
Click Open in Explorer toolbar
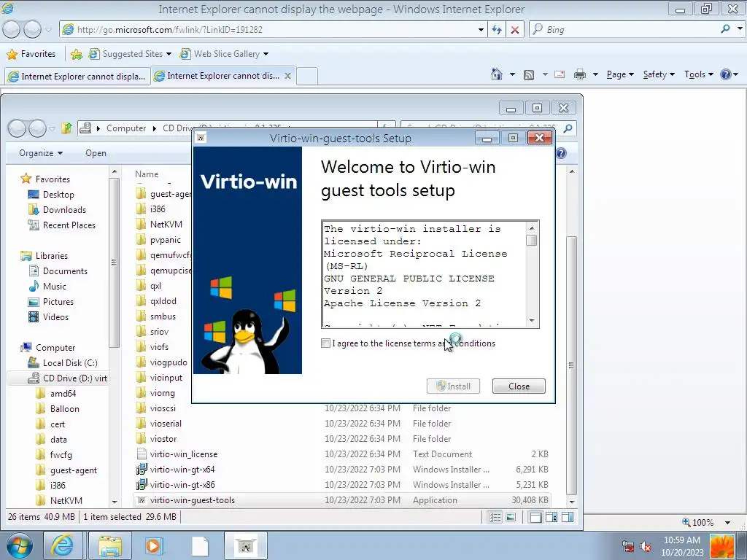96,153
